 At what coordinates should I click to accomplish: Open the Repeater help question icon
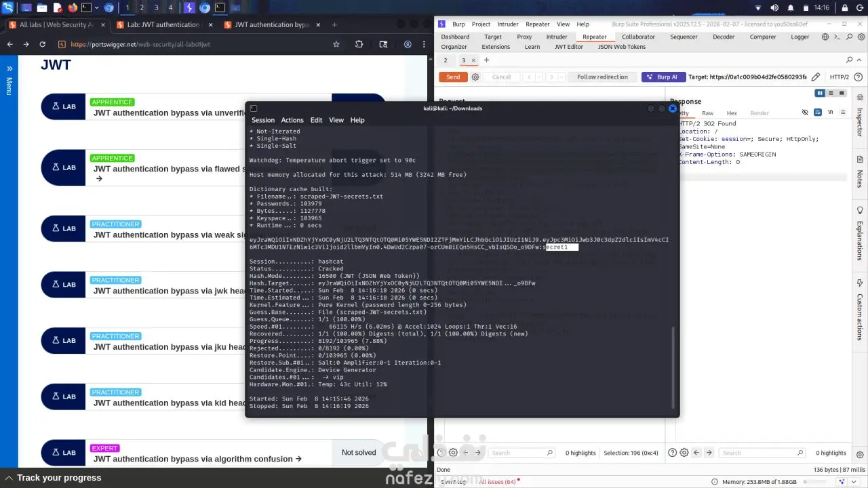tap(859, 77)
